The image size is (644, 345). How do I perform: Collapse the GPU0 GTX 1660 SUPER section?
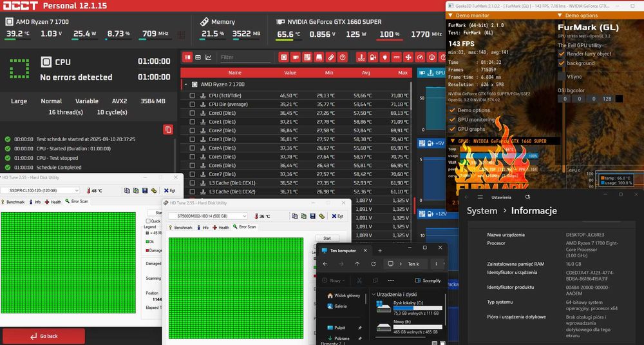click(x=453, y=141)
